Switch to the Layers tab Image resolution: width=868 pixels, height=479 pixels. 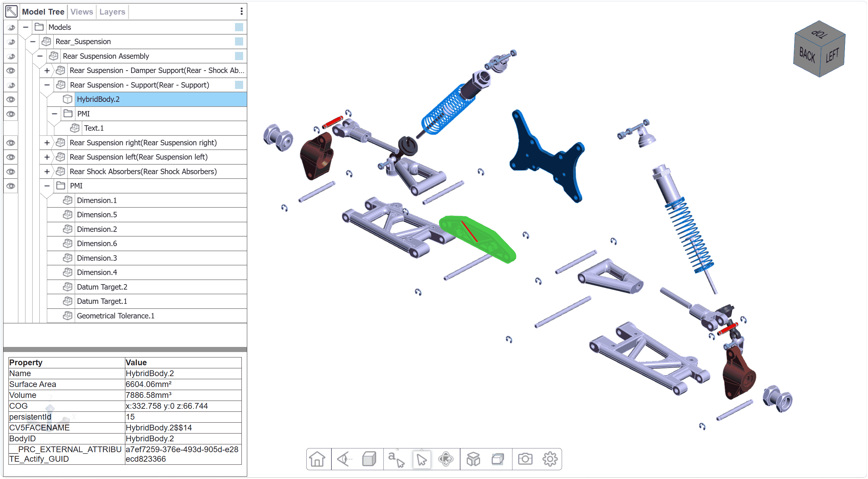112,12
